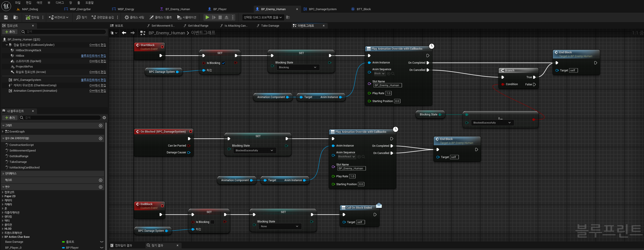Open 클래스 세팅 class settings
This screenshot has height=250, width=644.
click(134, 17)
